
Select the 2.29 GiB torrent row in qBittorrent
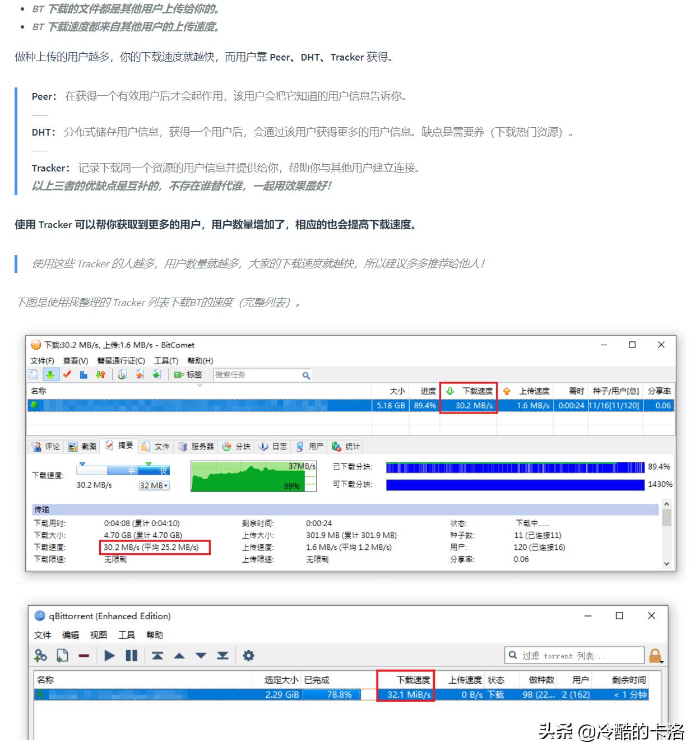(341, 694)
